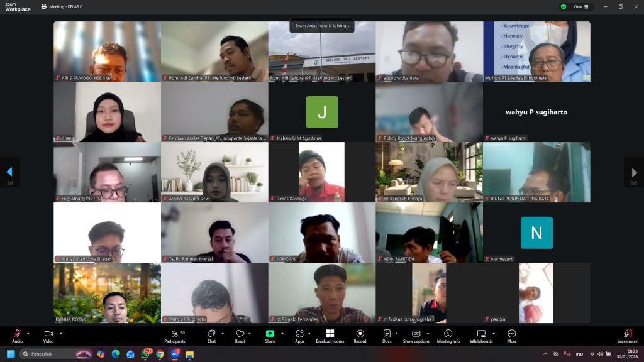Select Mujito - PT Medialab Indonesia video tile
This screenshot has height=362, width=644.
click(536, 51)
